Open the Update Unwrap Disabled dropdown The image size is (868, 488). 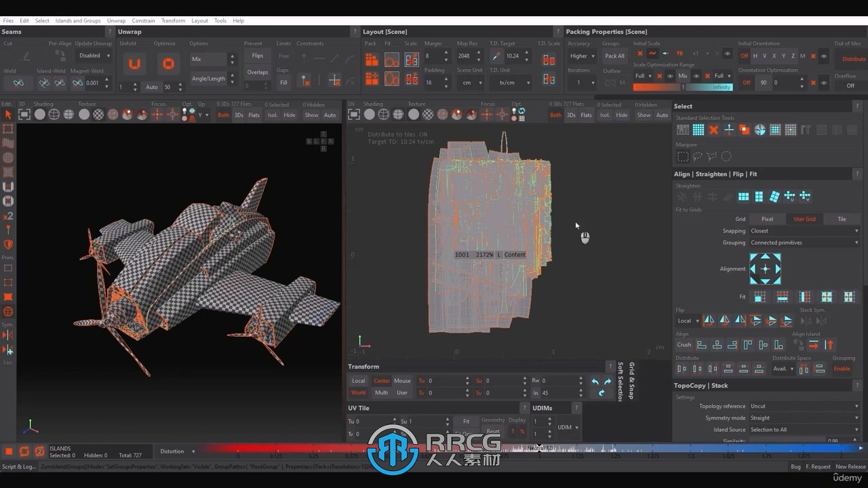click(94, 56)
